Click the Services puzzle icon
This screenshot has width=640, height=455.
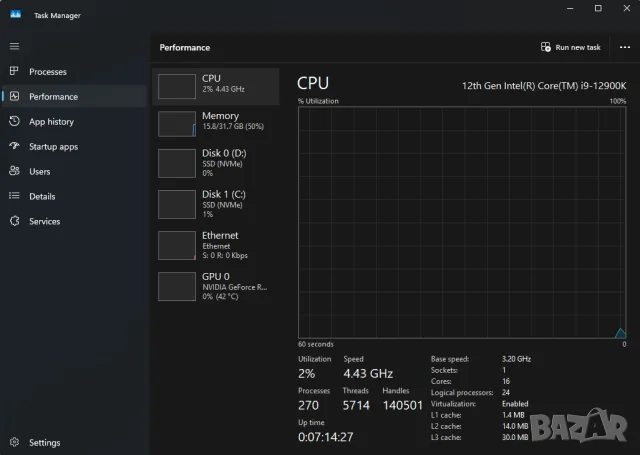pos(14,221)
